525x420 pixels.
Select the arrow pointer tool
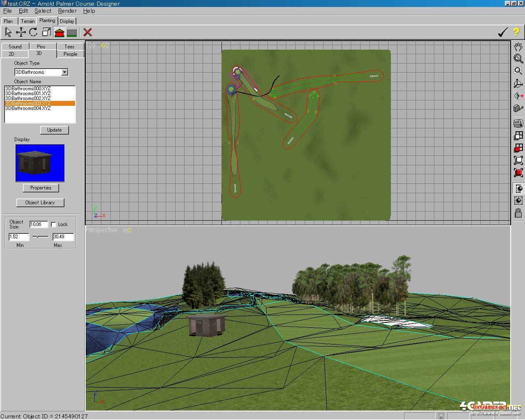(8, 32)
